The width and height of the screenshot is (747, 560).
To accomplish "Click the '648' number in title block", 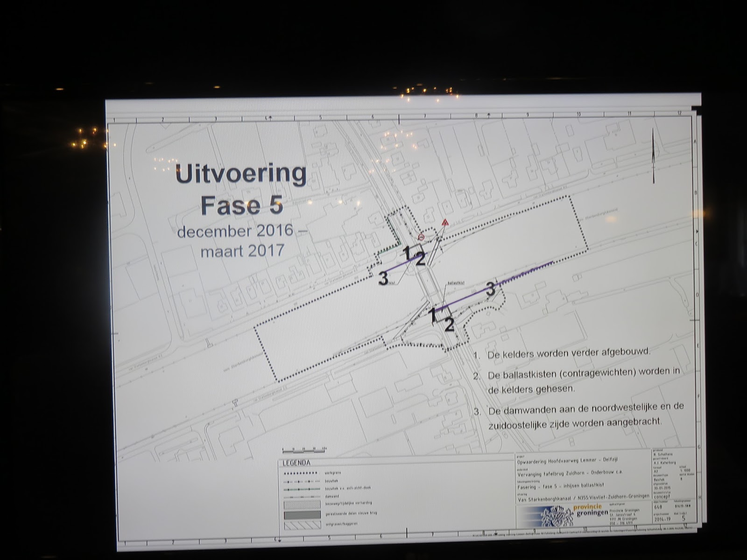I will [x=658, y=506].
